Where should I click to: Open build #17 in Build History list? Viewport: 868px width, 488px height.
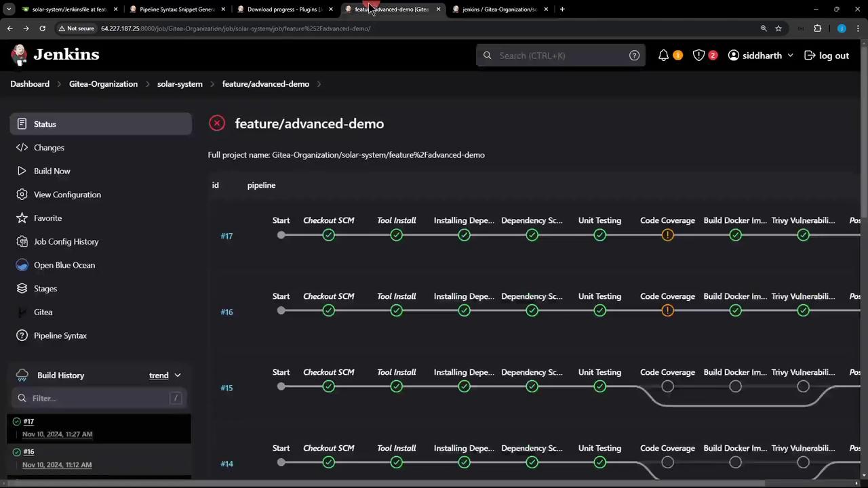[28, 422]
